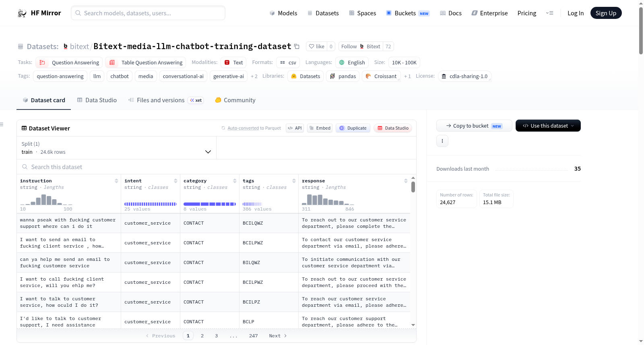The width and height of the screenshot is (644, 345).
Task: Open Buckets in top navigation
Action: tap(408, 13)
